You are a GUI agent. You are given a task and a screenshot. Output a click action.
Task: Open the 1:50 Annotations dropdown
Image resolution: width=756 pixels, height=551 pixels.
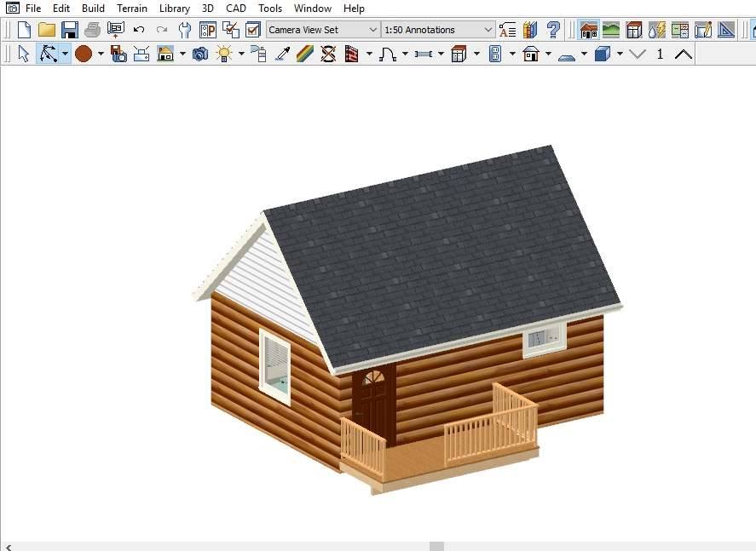pyautogui.click(x=438, y=30)
